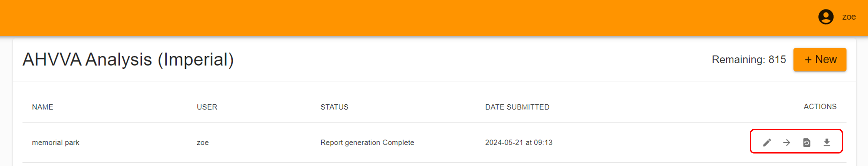Open the user account avatar icon
Viewport: 868px width, 166px height.
click(x=826, y=17)
